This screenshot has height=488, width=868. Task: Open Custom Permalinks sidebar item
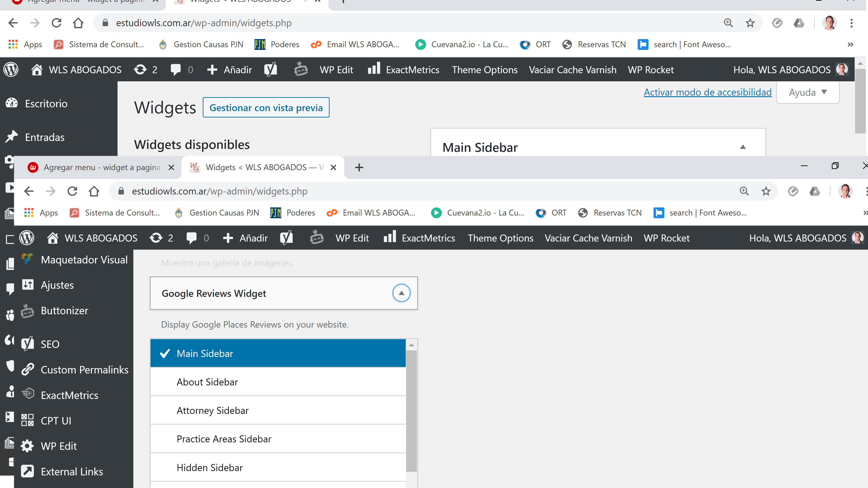(x=74, y=370)
